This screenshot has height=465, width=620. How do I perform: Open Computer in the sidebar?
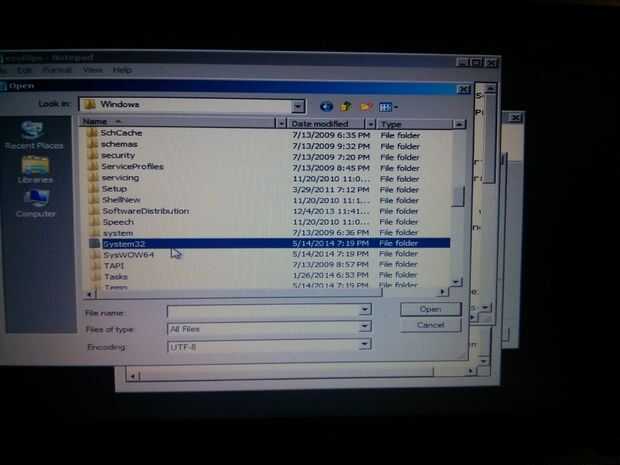pyautogui.click(x=36, y=204)
